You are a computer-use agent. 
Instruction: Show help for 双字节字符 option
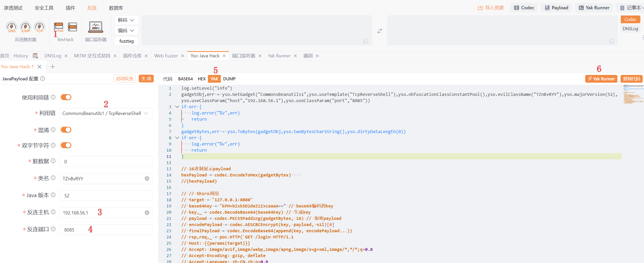pyautogui.click(x=53, y=145)
